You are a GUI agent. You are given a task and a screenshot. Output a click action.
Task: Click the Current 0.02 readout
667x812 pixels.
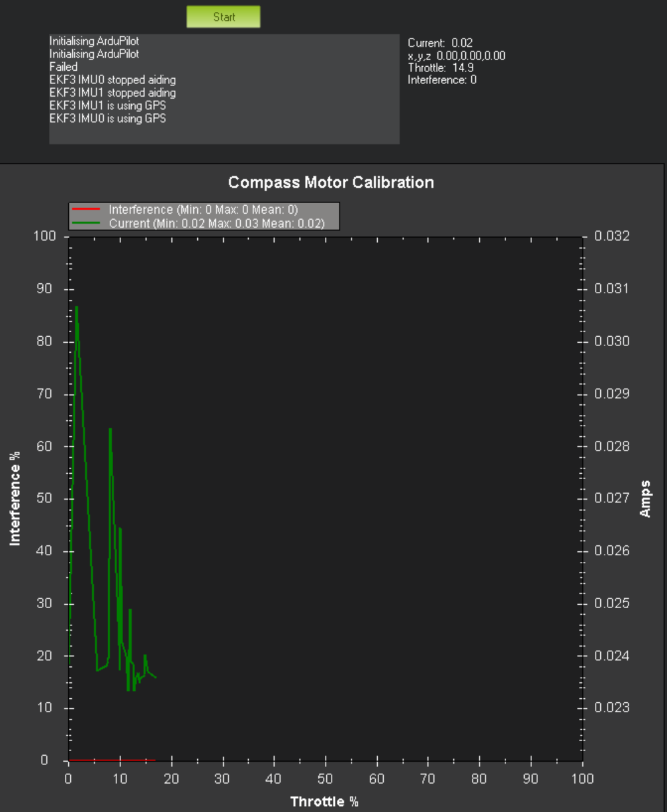click(440, 43)
